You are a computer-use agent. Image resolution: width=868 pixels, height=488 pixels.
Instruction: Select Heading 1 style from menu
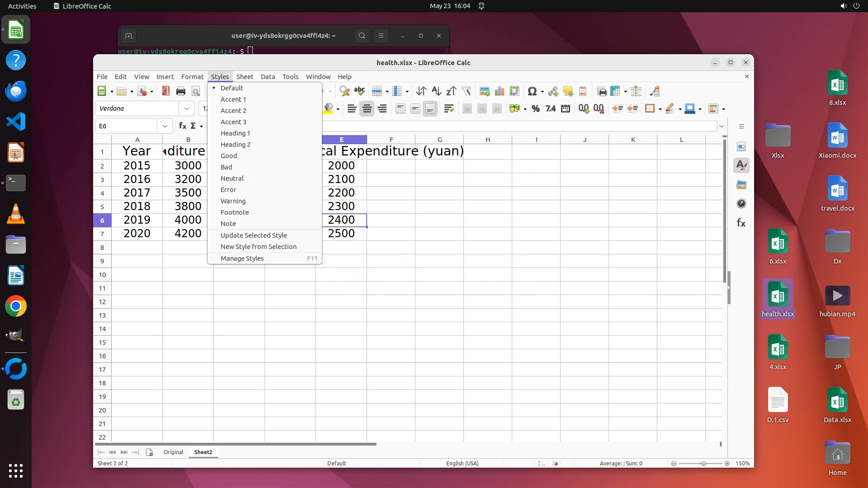[x=235, y=133]
